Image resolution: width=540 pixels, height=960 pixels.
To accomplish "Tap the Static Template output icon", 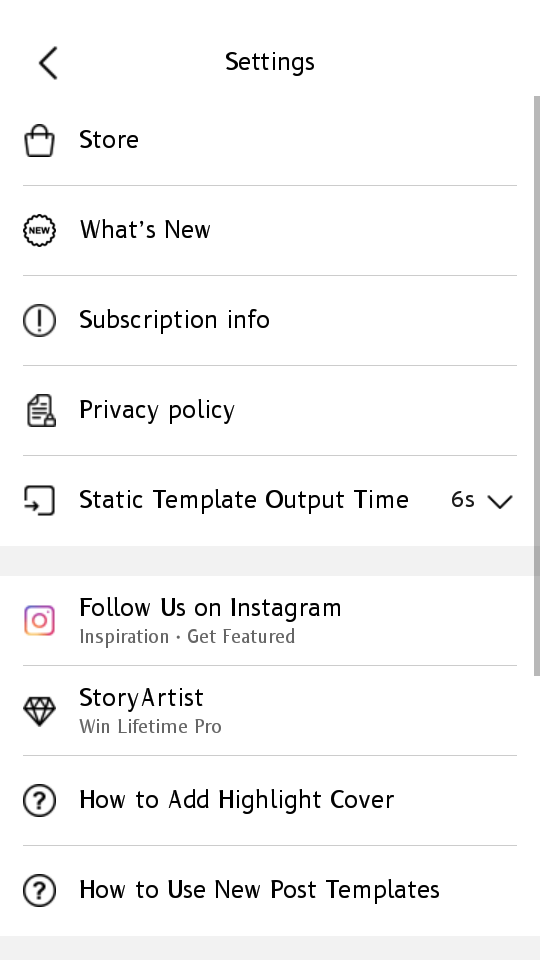I will [x=39, y=500].
